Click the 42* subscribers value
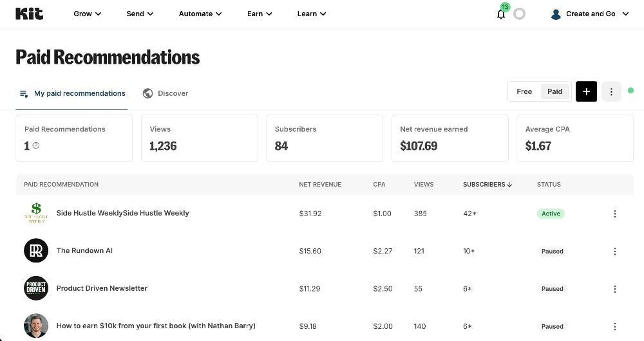This screenshot has width=644, height=341. pos(469,214)
